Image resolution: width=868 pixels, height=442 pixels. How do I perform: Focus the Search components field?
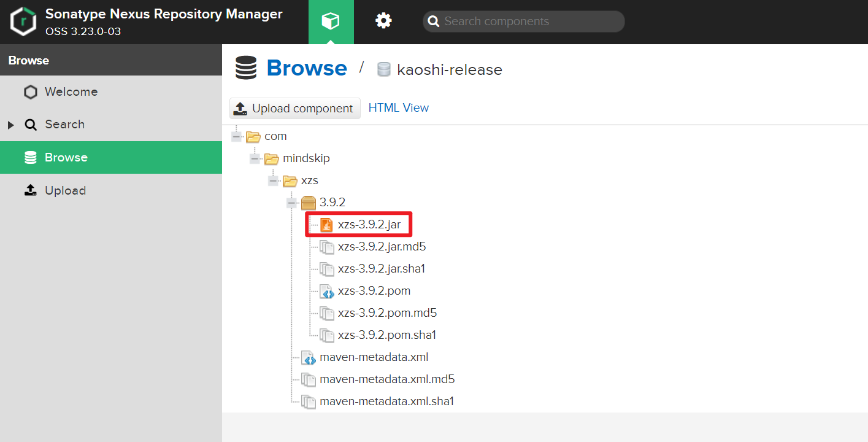click(524, 21)
